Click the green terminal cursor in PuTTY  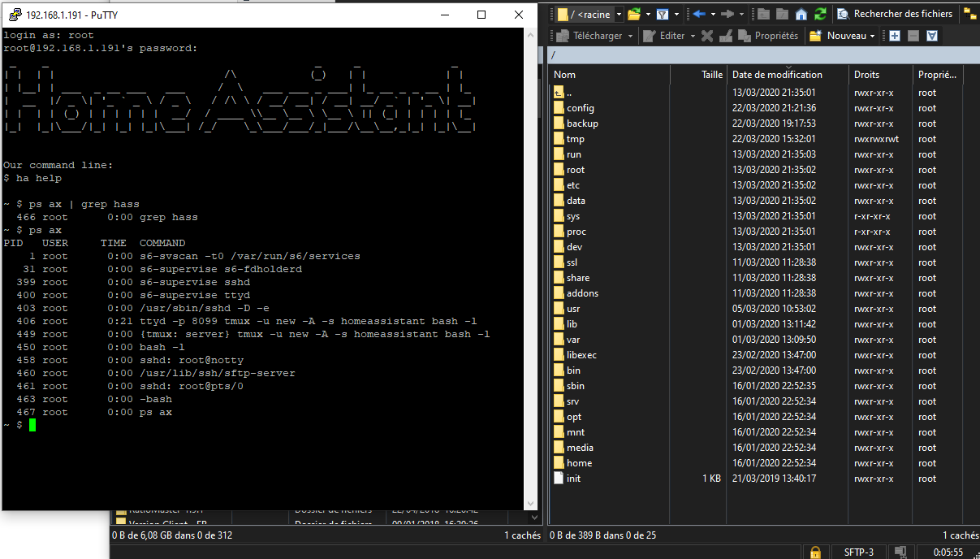(x=32, y=425)
